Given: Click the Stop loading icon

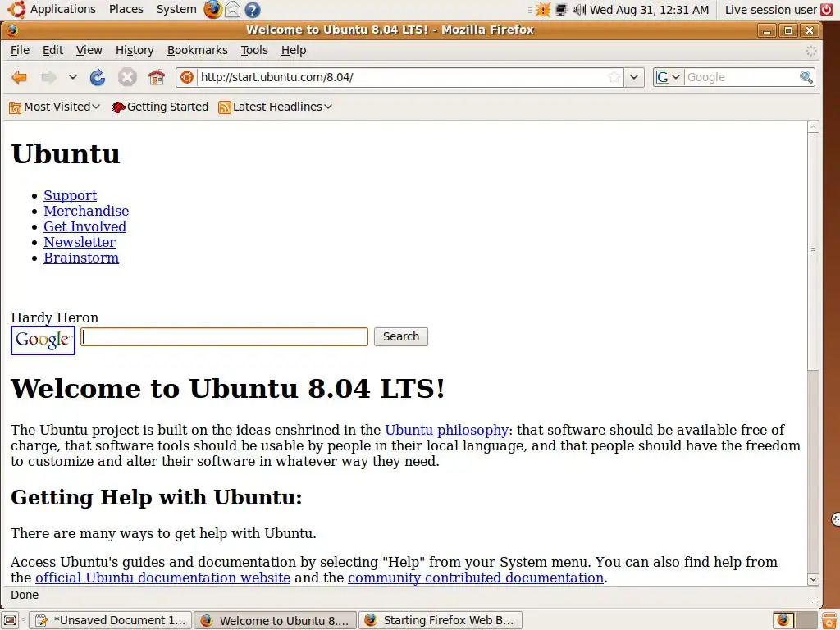Looking at the screenshot, I should tap(127, 78).
